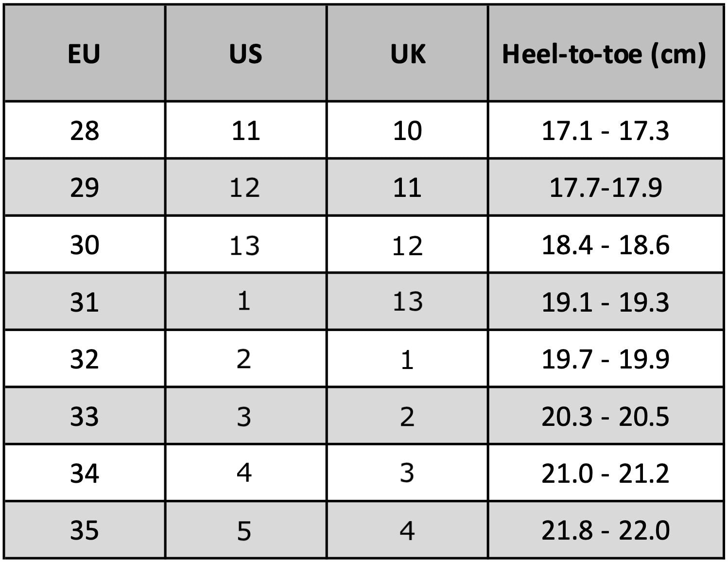728x562 pixels.
Task: Click the 20.3 - 20.5 heel-to-toe cell
Action: click(605, 417)
